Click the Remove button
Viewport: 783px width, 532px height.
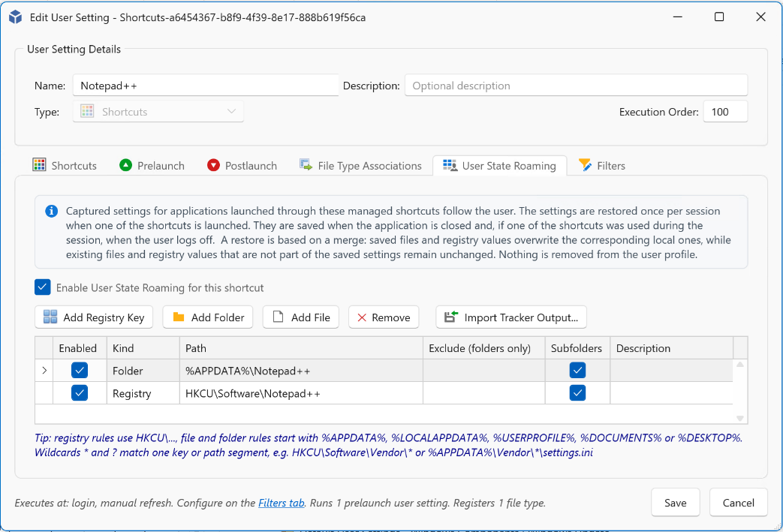tap(384, 317)
